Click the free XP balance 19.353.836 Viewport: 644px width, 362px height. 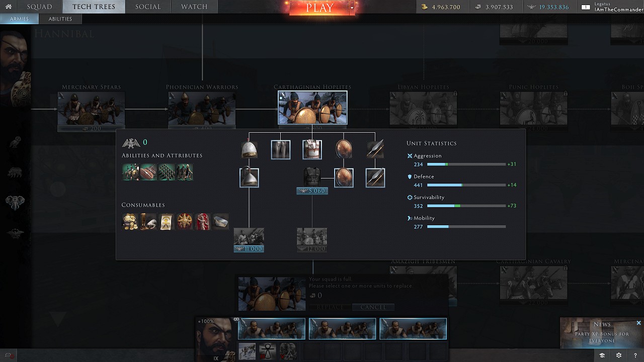pos(548,7)
